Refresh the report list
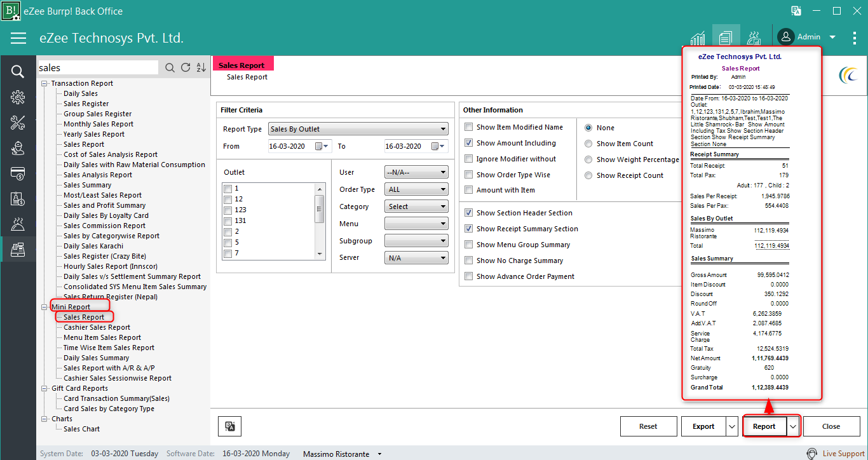The width and height of the screenshot is (868, 460). point(186,68)
